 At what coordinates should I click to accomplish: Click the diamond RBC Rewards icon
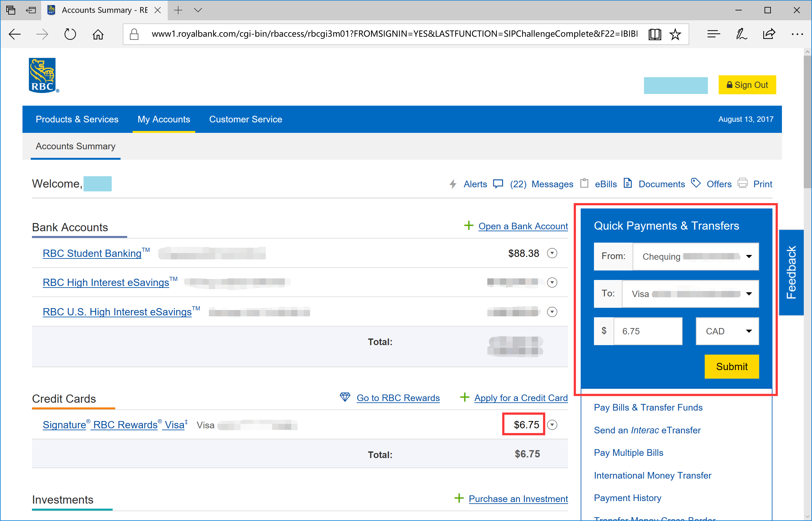[345, 397]
